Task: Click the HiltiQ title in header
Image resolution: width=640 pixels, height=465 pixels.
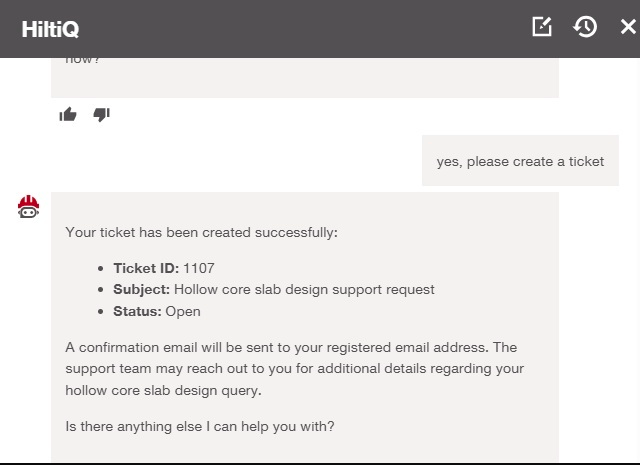Action: tap(50, 29)
